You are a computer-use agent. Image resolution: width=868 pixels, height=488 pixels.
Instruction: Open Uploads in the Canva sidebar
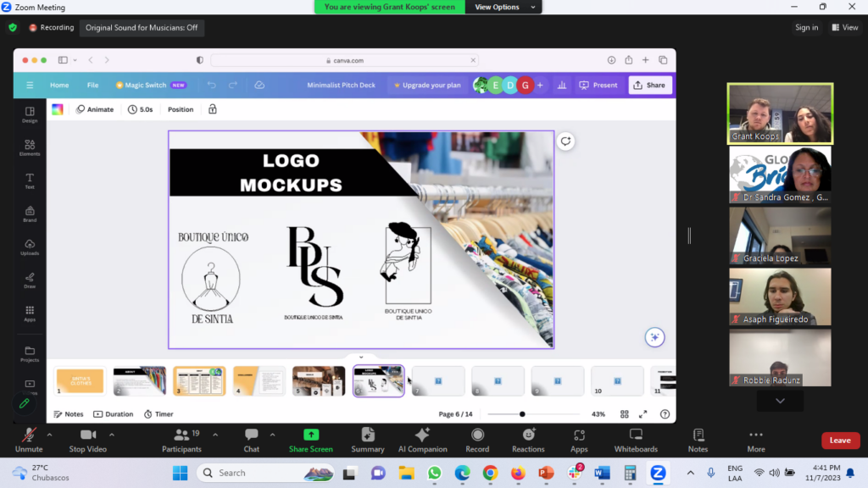pos(30,247)
